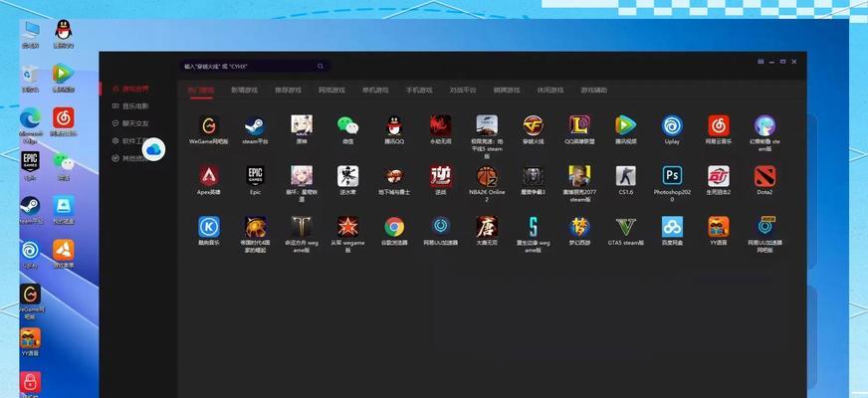This screenshot has height=398, width=868.
Task: Launch 腾讯视频 in the game menu grid
Action: 625,125
